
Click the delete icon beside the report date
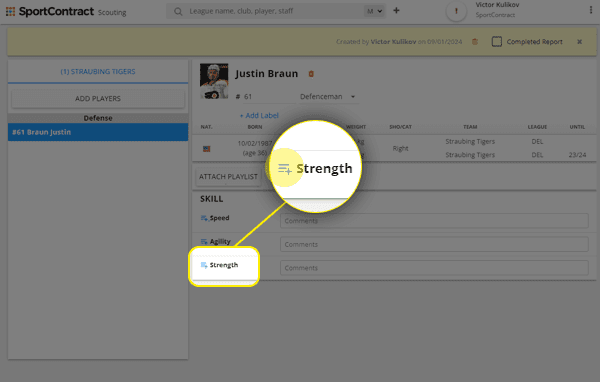[x=475, y=42]
